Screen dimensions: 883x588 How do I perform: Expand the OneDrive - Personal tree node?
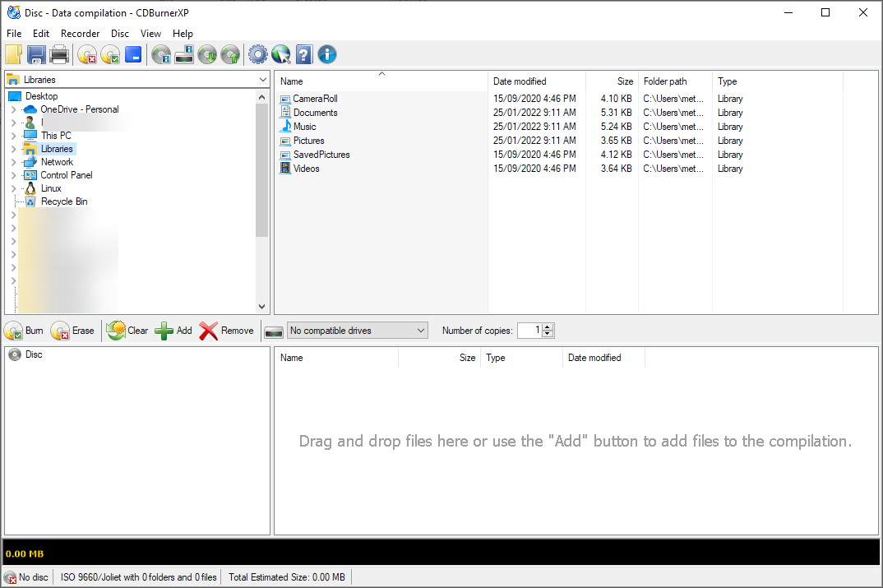(13, 109)
